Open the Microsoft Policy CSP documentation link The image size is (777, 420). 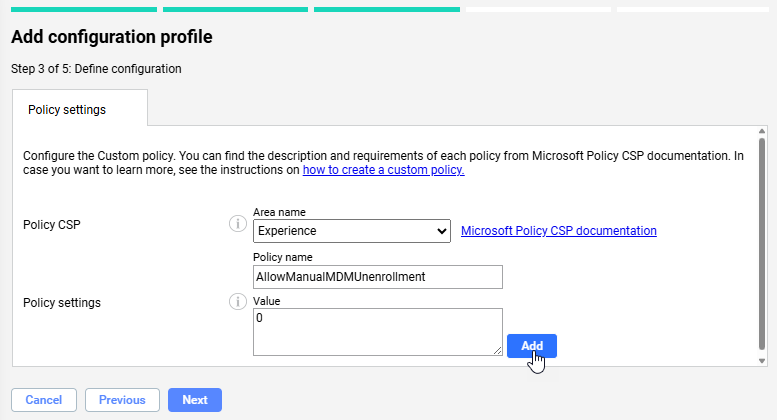[558, 231]
